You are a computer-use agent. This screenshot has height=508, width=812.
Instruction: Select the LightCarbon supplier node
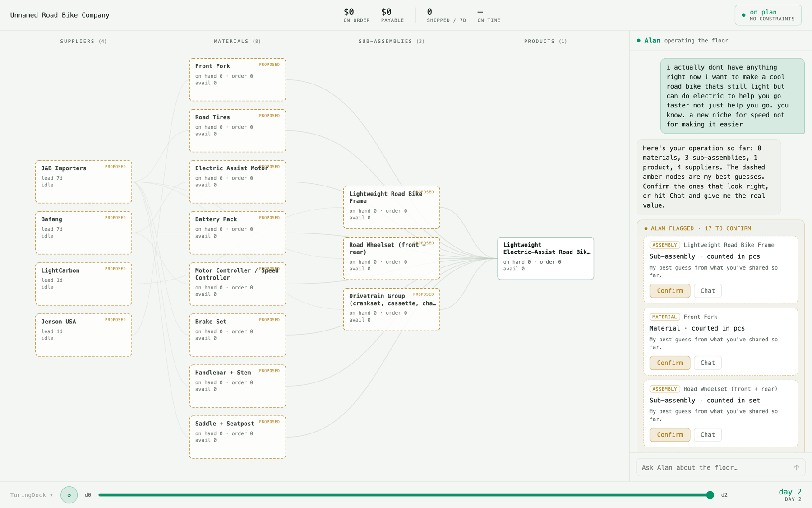tap(83, 284)
